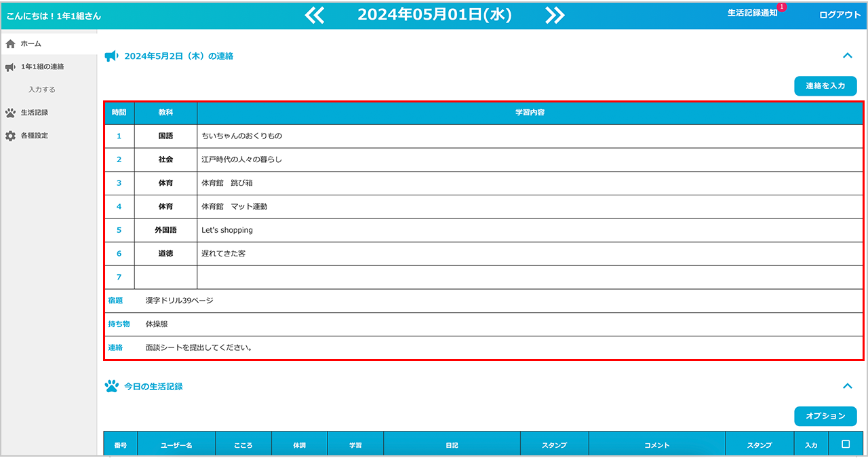This screenshot has height=458, width=868.
Task: Tick the select-all checkbox in the table header
Action: [x=845, y=444]
